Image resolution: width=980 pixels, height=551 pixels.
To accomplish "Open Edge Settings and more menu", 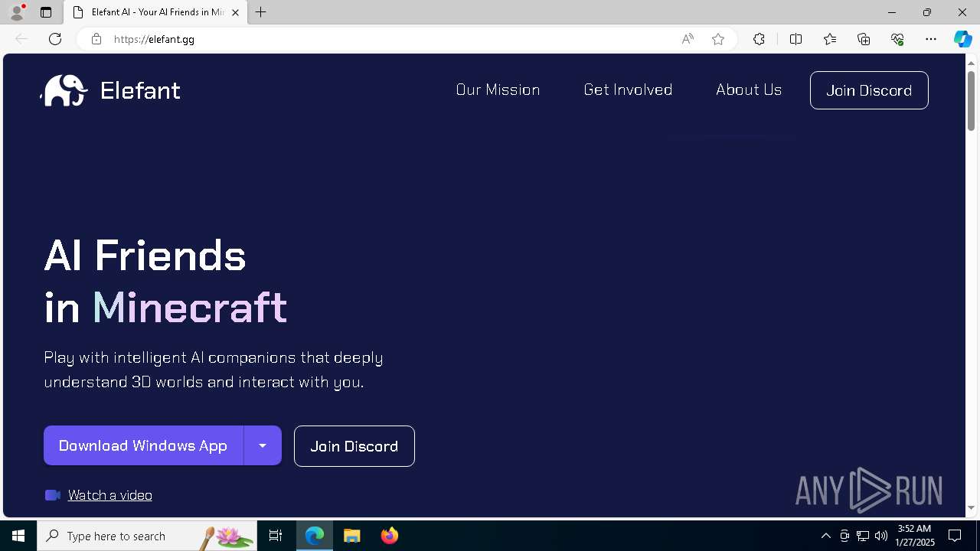I will 931,39.
